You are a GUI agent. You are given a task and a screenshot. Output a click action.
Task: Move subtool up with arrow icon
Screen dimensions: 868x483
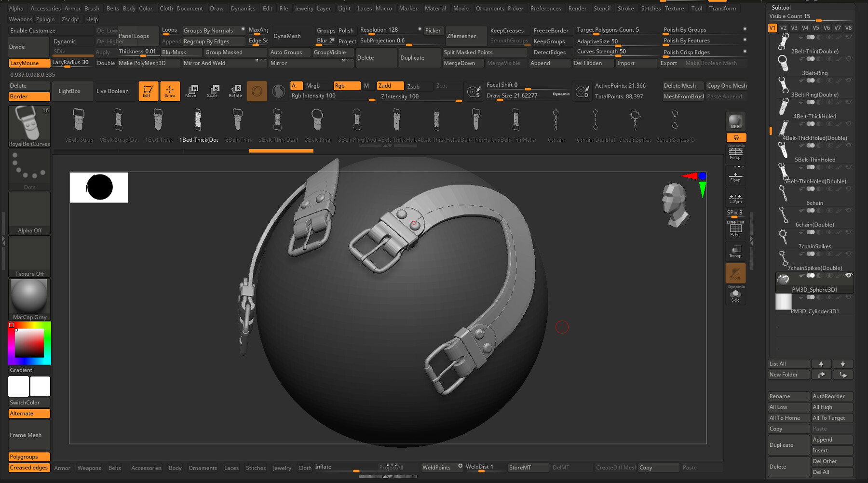[821, 364]
